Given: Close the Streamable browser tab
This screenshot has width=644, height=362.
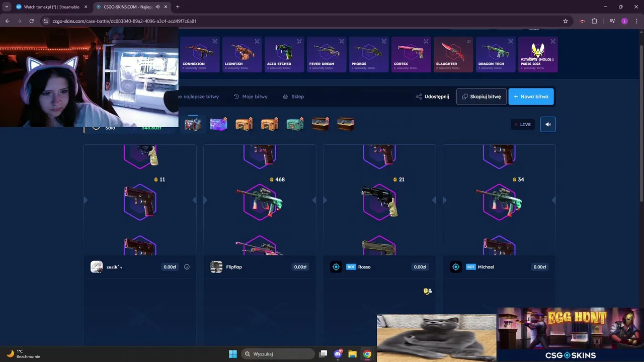Looking at the screenshot, I should coord(85,7).
